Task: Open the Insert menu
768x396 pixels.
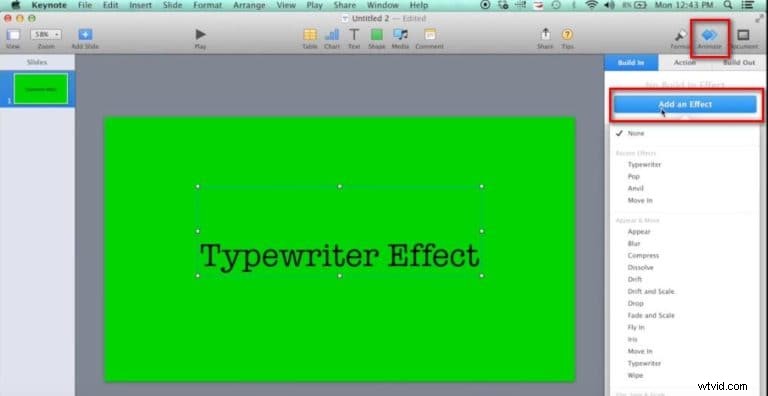Action: [141, 5]
